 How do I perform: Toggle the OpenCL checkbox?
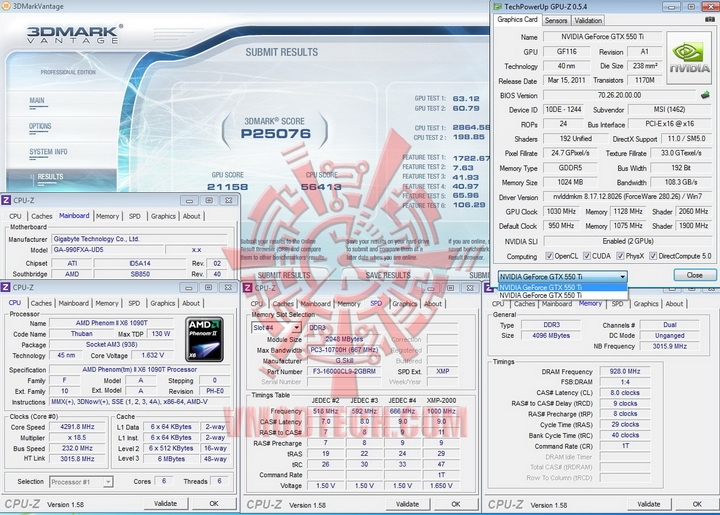click(x=549, y=256)
